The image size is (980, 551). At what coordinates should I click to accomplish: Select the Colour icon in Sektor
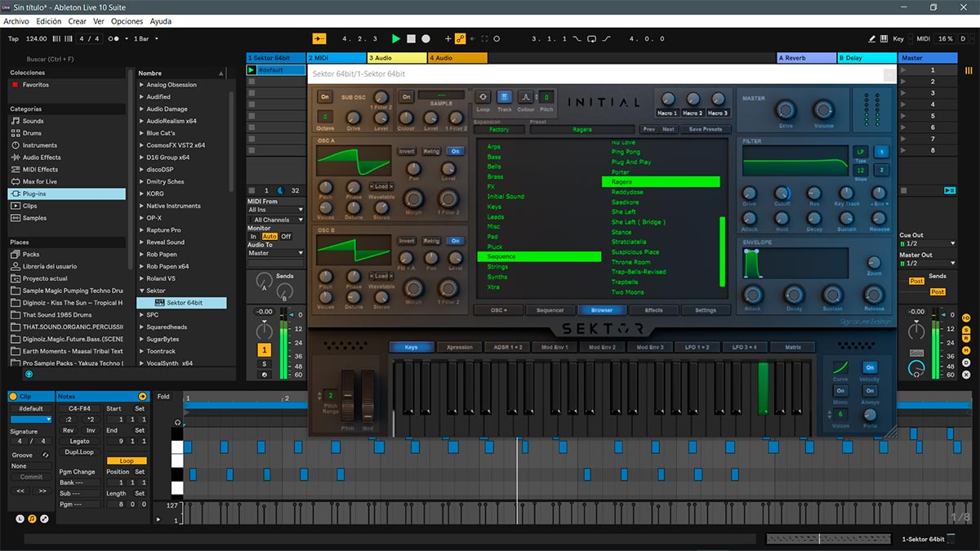(x=525, y=97)
